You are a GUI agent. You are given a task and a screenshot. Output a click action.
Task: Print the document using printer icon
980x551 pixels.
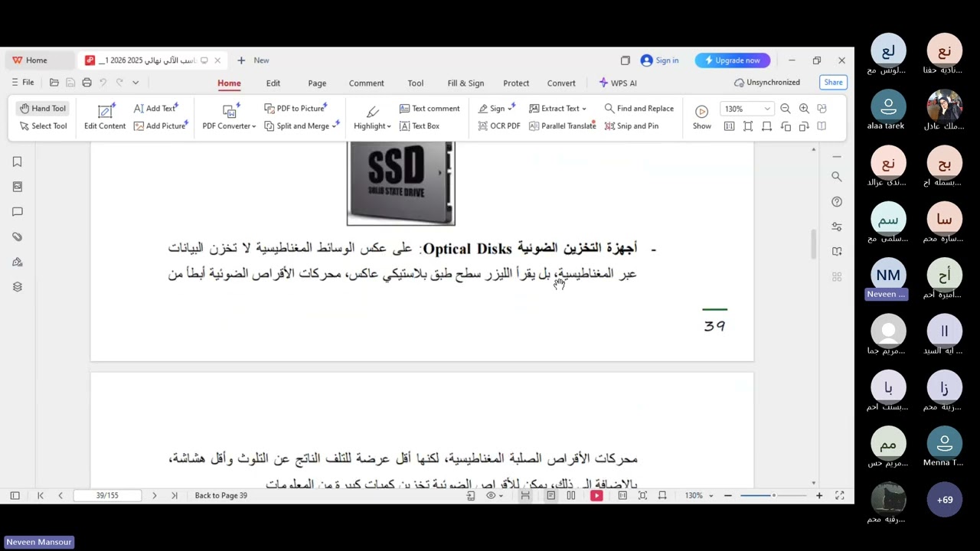(x=87, y=82)
